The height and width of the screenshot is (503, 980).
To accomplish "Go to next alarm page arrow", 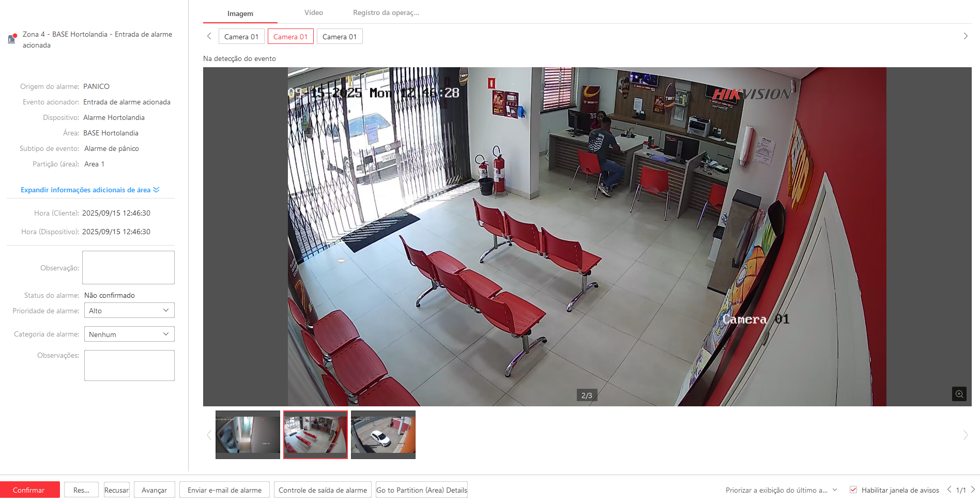I will pos(973,490).
